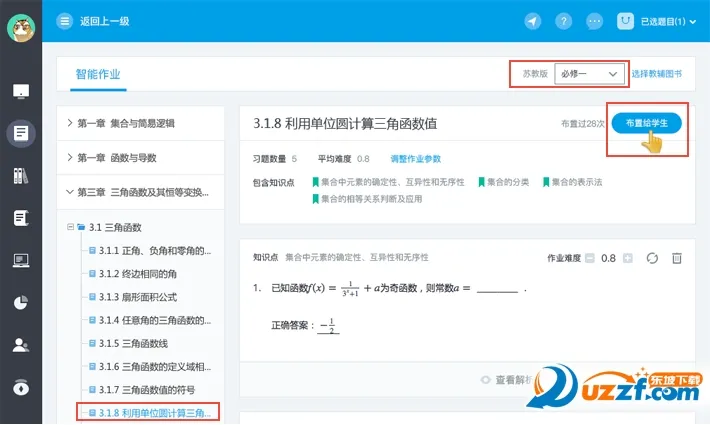Screen dimensions: 710x425
Task: Open the question mark help icon
Action: click(x=563, y=21)
